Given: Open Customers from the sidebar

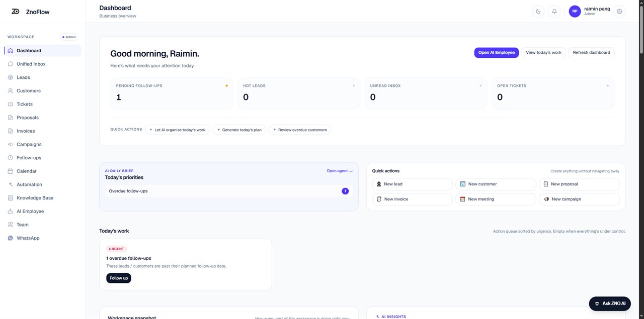Looking at the screenshot, I should tap(42, 91).
